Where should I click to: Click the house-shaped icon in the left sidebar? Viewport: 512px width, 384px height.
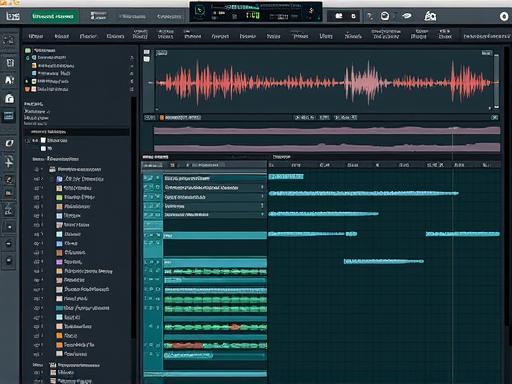click(x=9, y=98)
